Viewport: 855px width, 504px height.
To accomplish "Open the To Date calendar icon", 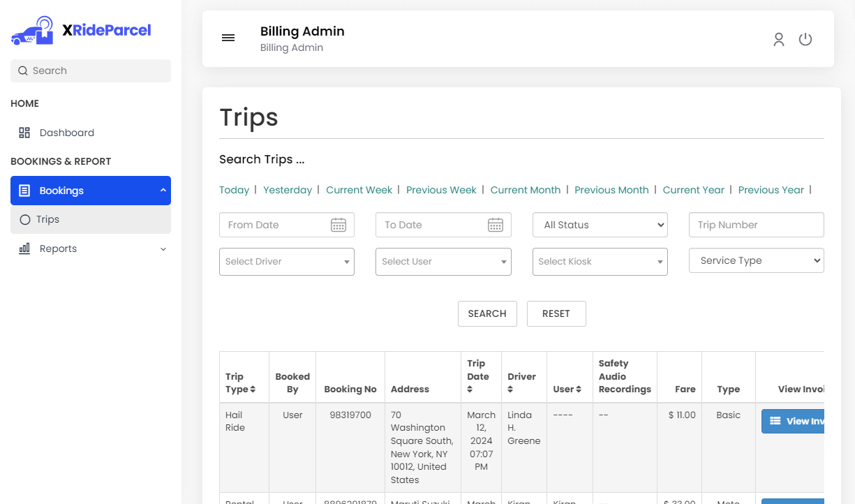I will coord(496,225).
